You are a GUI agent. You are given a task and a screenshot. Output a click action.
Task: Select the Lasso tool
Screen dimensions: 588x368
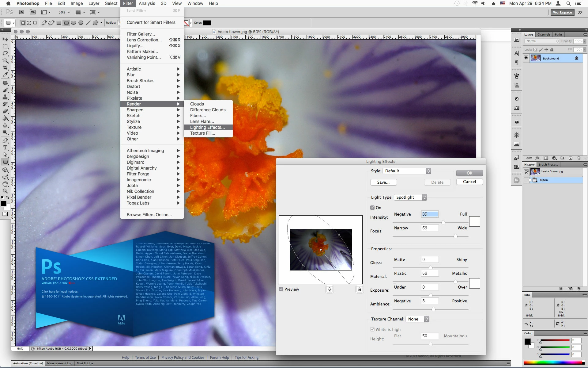coord(5,53)
